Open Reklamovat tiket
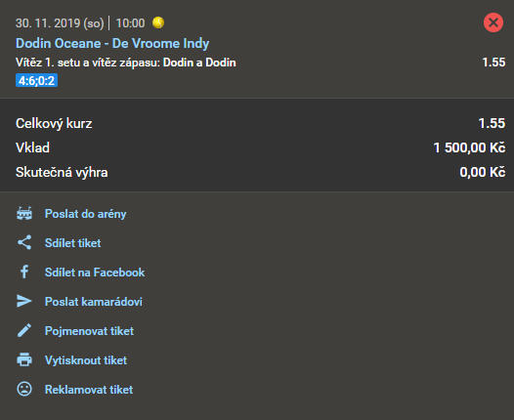Viewport: 514px width, 420px height. [x=89, y=390]
